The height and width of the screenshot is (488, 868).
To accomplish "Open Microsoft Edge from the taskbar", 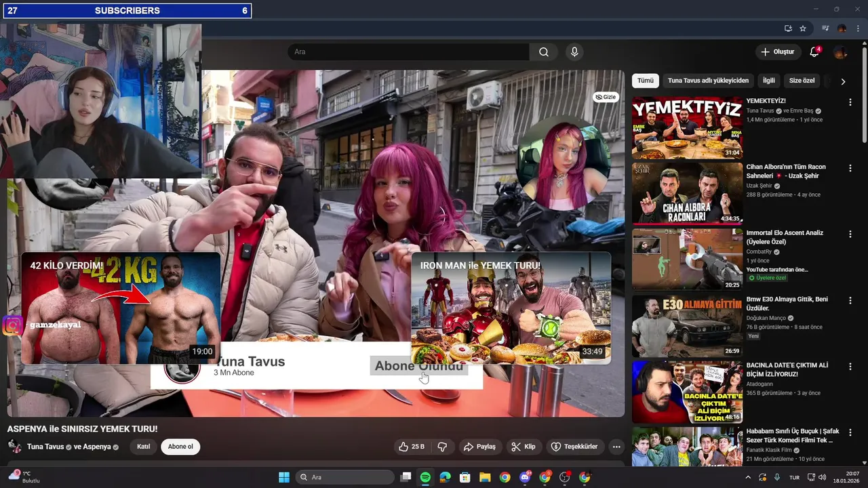I will tap(445, 477).
